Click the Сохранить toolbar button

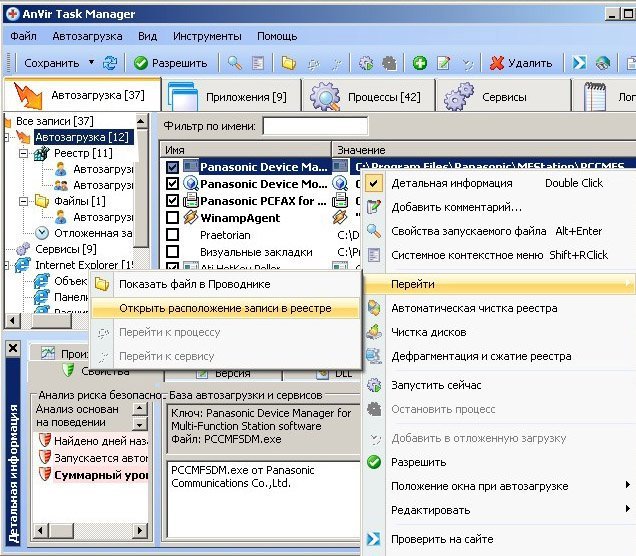(x=52, y=63)
